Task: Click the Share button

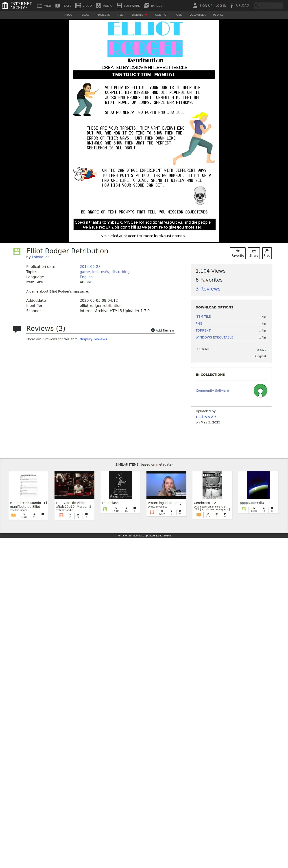Action: coord(254,253)
